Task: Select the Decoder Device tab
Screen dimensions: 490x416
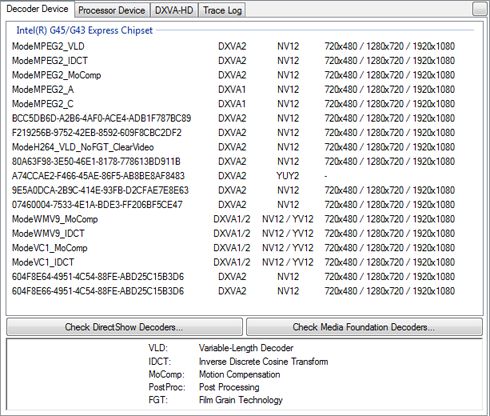Action: pyautogui.click(x=37, y=9)
